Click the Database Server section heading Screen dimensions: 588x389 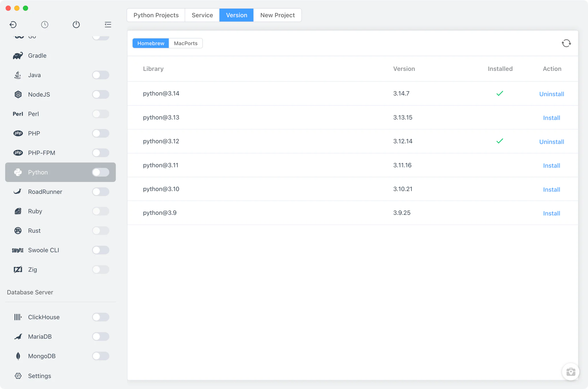click(x=30, y=292)
